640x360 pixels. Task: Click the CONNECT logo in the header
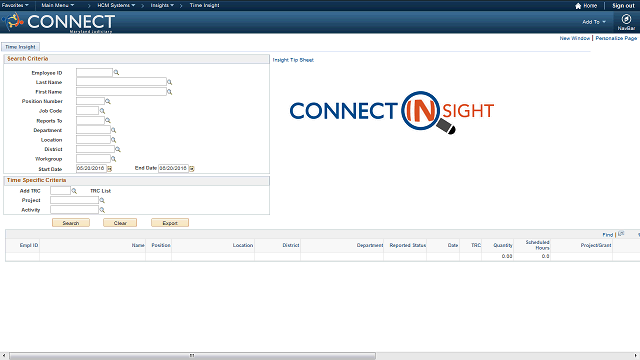click(x=59, y=22)
